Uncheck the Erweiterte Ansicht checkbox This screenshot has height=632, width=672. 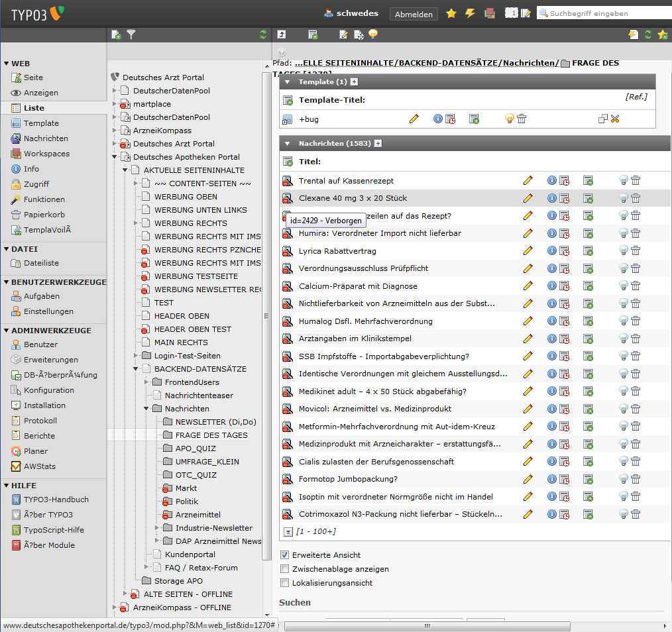pyautogui.click(x=285, y=555)
